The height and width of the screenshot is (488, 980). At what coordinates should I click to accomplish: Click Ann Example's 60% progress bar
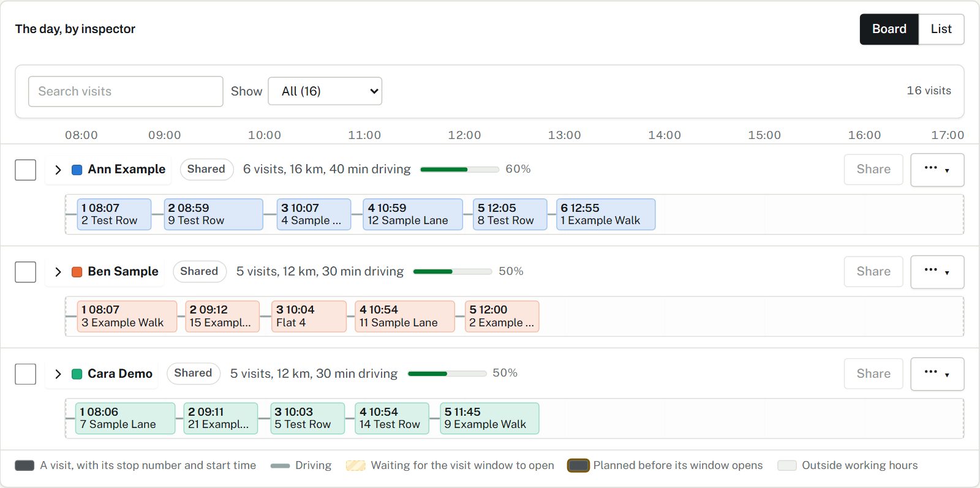tap(459, 170)
